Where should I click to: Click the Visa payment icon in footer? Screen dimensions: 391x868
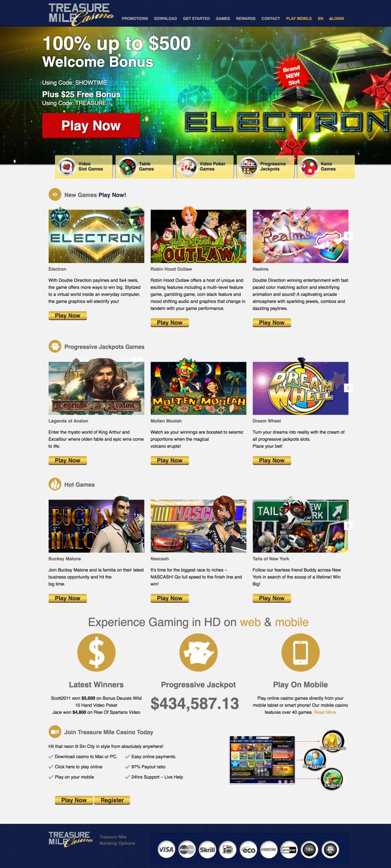click(x=166, y=849)
